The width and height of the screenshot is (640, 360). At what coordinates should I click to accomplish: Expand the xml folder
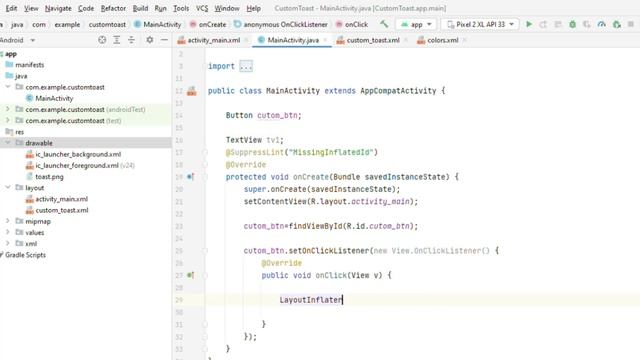click(x=8, y=243)
